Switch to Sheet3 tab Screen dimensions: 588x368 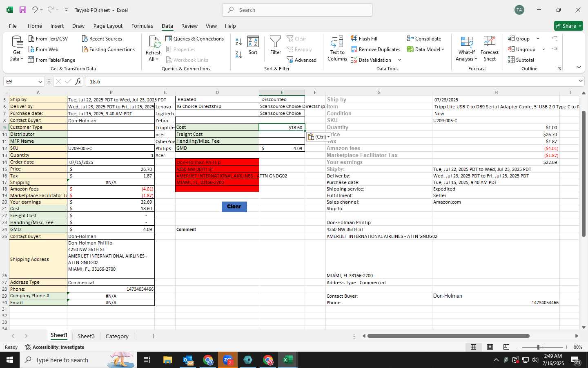tap(86, 336)
